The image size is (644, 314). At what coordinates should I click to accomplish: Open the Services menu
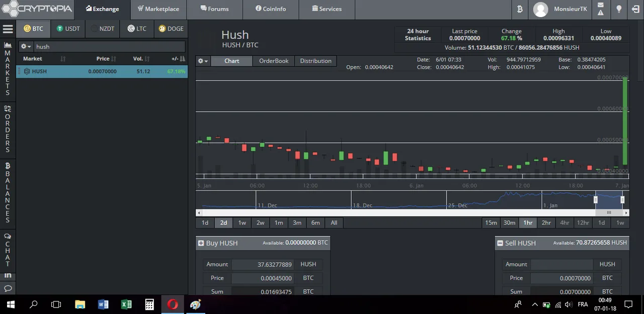(327, 9)
